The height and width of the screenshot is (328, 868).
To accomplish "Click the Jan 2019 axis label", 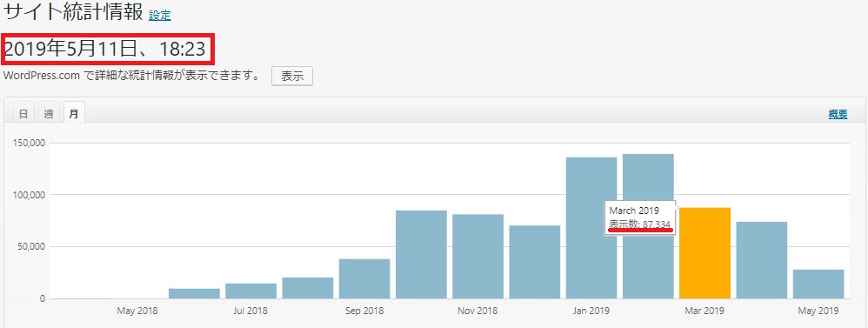I will click(x=591, y=311).
